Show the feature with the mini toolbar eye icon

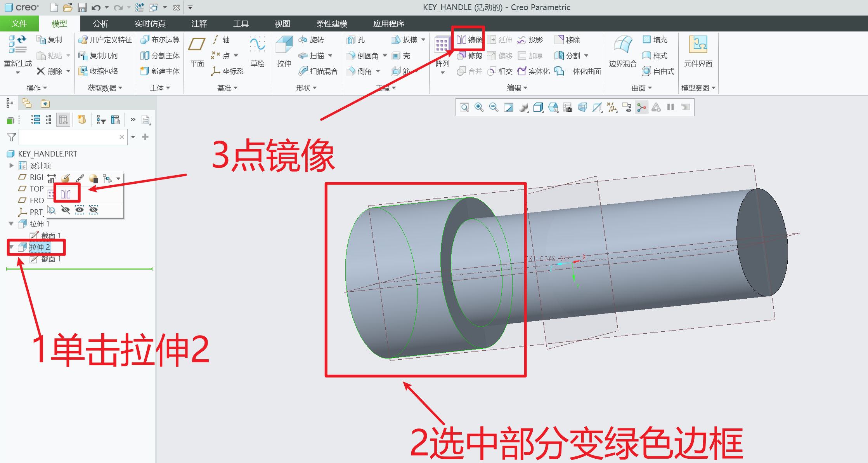click(80, 210)
